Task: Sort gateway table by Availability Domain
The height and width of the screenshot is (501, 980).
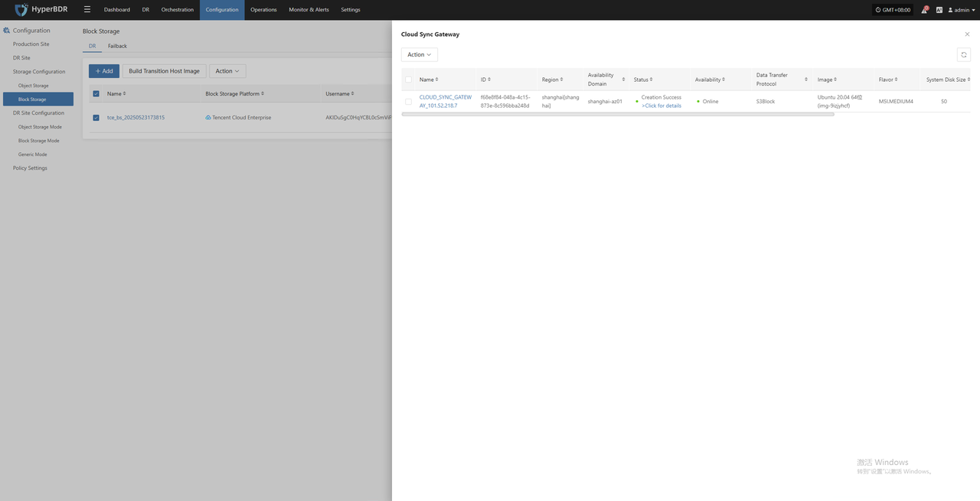Action: (623, 80)
